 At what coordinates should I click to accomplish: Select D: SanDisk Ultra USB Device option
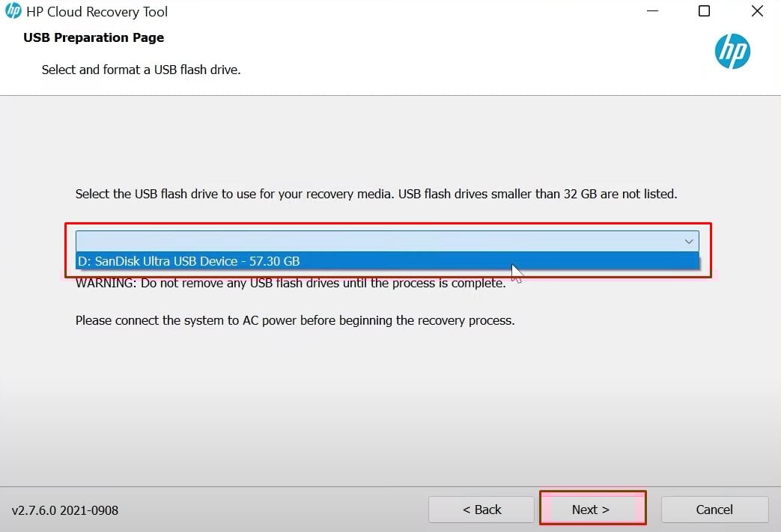coord(387,261)
